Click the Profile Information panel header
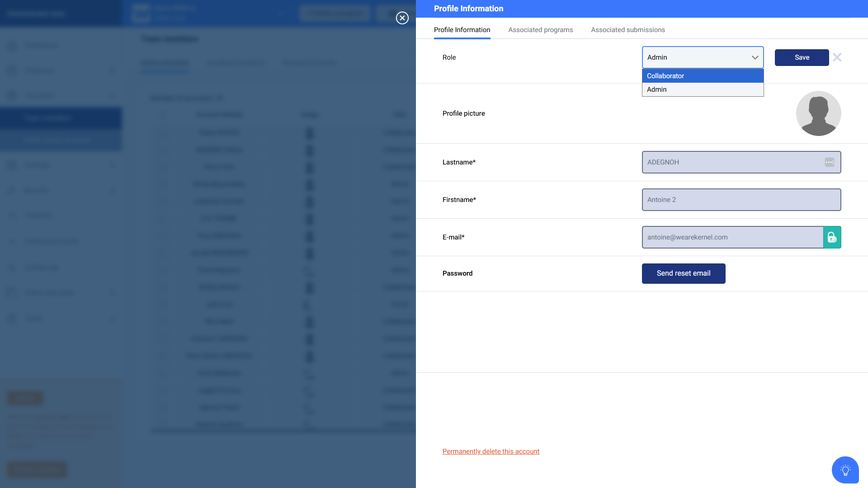 [468, 9]
